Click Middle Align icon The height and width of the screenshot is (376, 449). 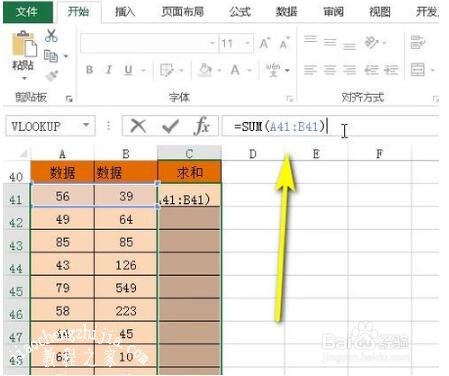[330, 43]
